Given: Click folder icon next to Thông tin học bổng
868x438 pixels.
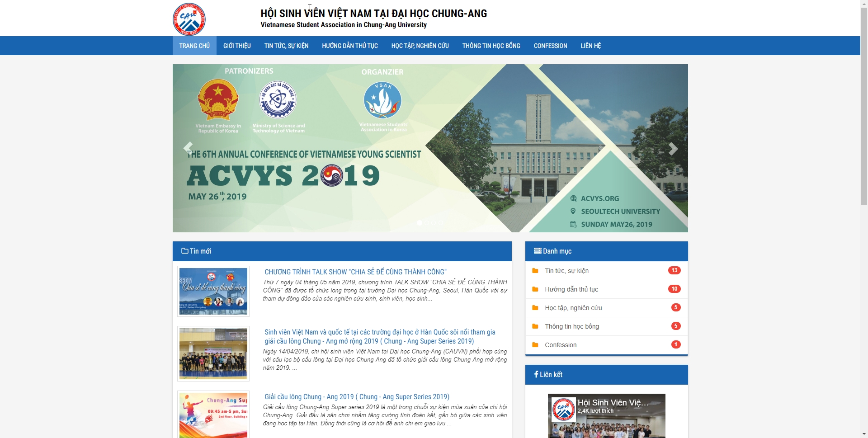Looking at the screenshot, I should pyautogui.click(x=535, y=326).
